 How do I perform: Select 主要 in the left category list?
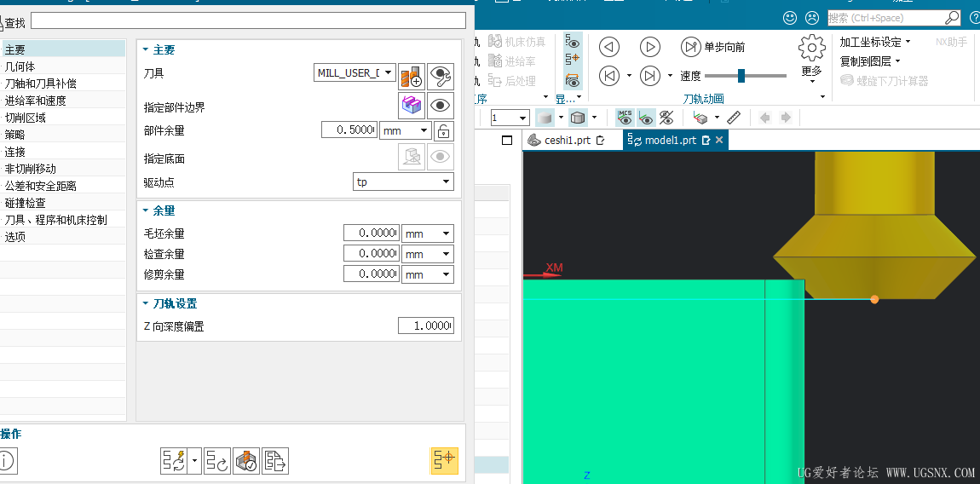(62, 49)
